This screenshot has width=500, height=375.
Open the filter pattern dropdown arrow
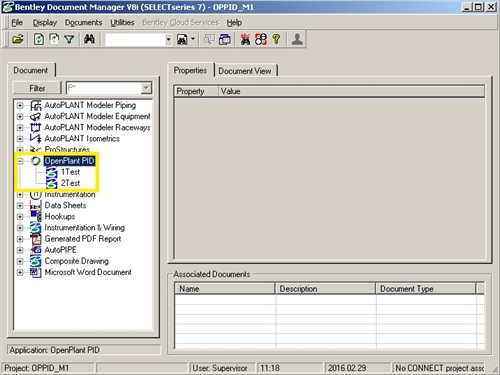146,88
